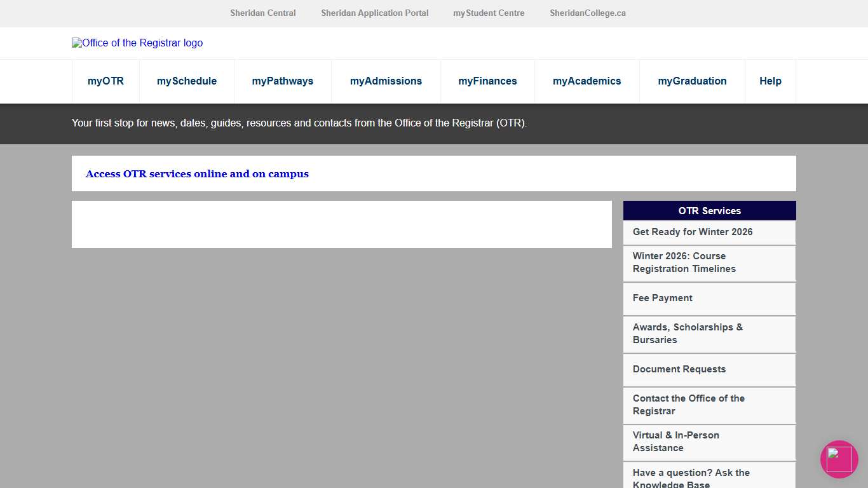Open Get Ready for Winter 2026
Viewport: 868px width, 488px height.
(x=693, y=232)
